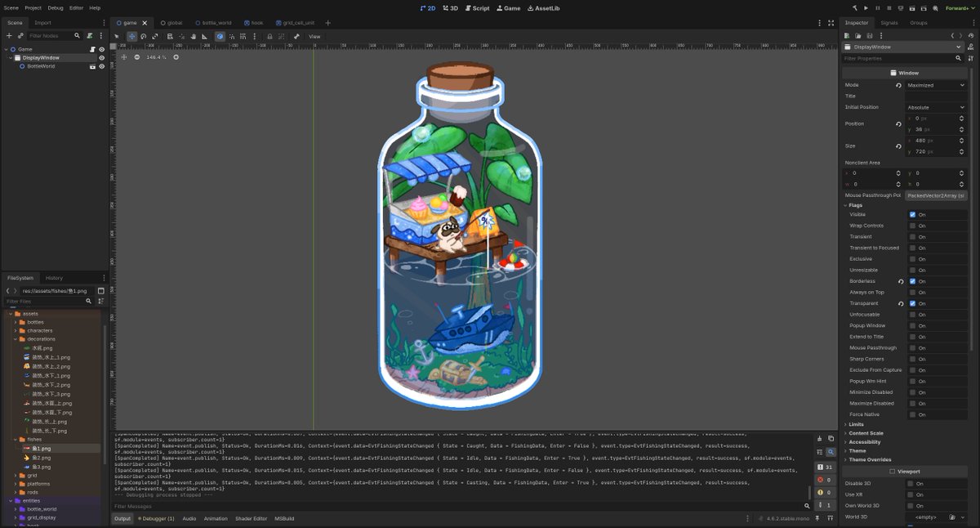This screenshot has width=980, height=528.
Task: Open Initial Position dropdown showing Absolute
Action: 935,107
